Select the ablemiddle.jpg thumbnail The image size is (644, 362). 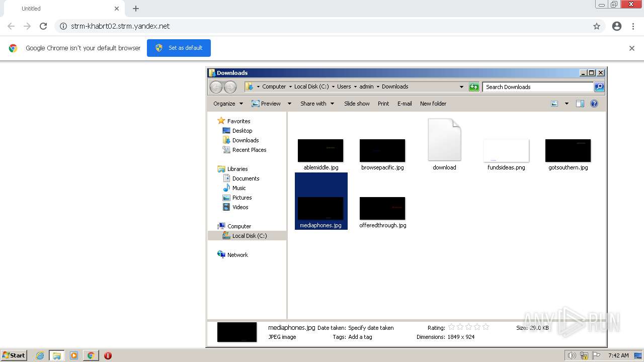(320, 150)
